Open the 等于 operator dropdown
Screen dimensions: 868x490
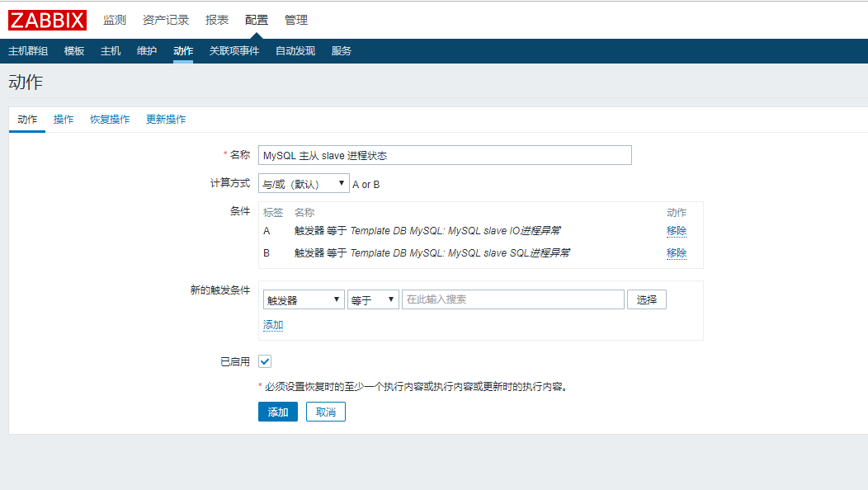pos(373,300)
